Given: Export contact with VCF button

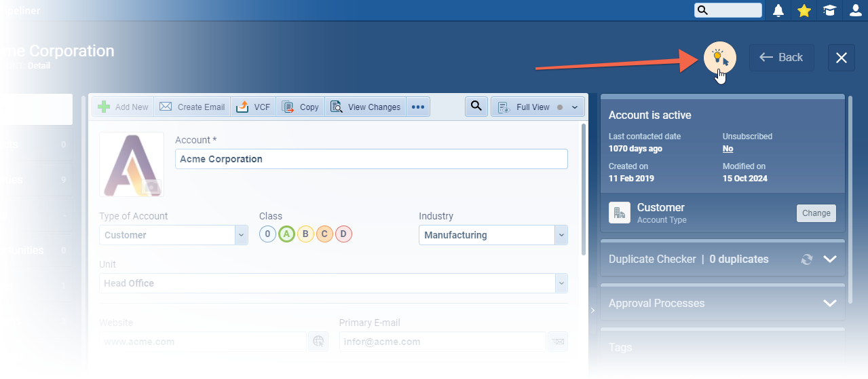Looking at the screenshot, I should [x=254, y=107].
